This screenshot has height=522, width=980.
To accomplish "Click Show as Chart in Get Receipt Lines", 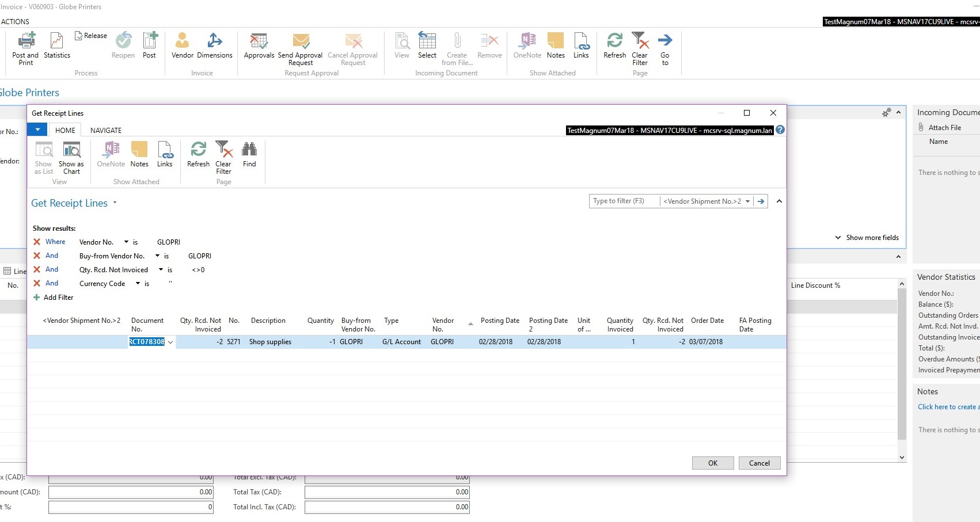I will [71, 158].
